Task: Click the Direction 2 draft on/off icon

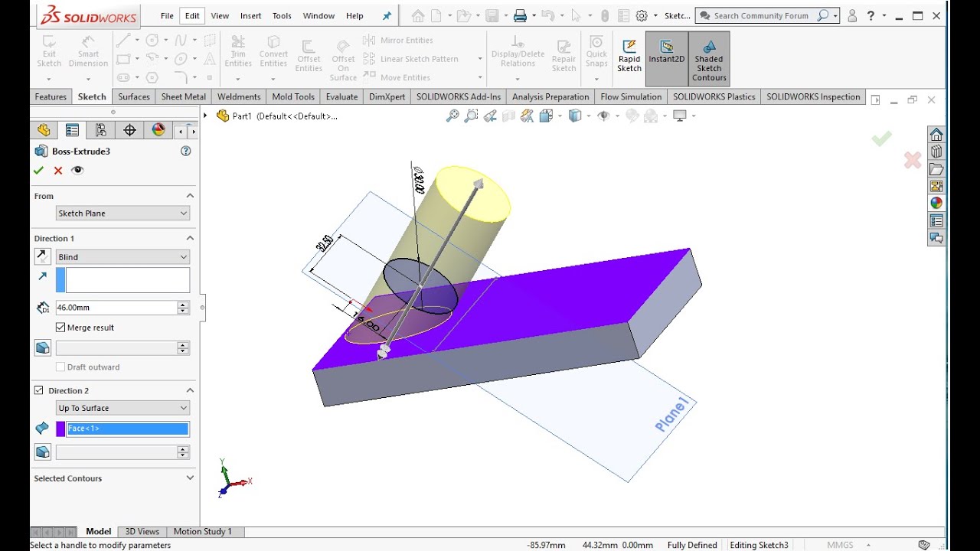Action: click(x=42, y=452)
